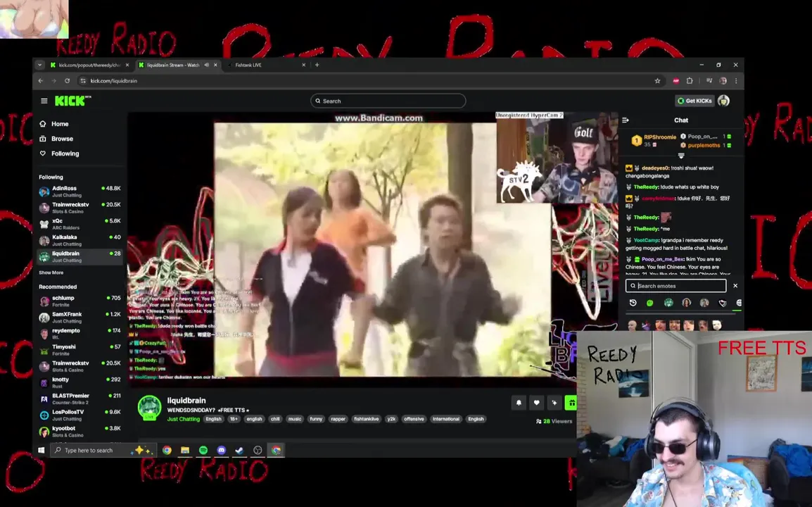
Task: Open the Chrome extensions puzzle icon
Action: click(x=690, y=81)
